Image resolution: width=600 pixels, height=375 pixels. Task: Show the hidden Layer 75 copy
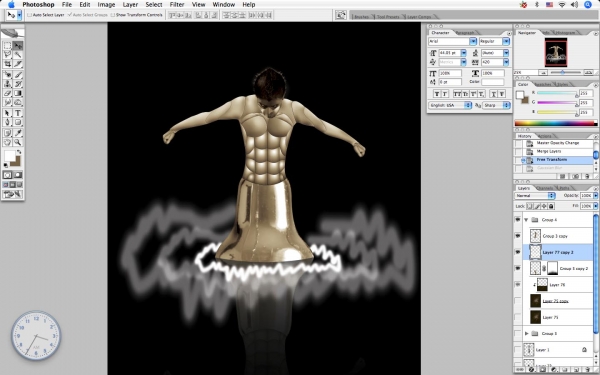[517, 301]
